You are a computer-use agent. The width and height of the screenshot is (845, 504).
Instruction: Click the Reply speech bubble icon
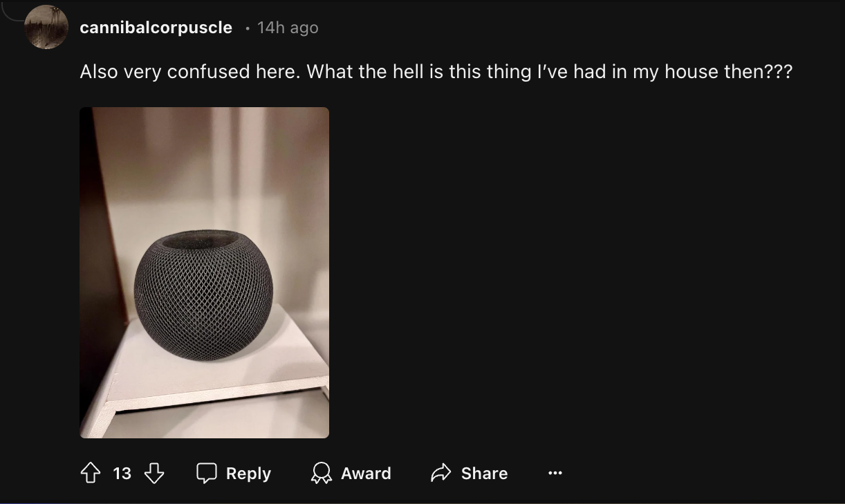tap(207, 473)
